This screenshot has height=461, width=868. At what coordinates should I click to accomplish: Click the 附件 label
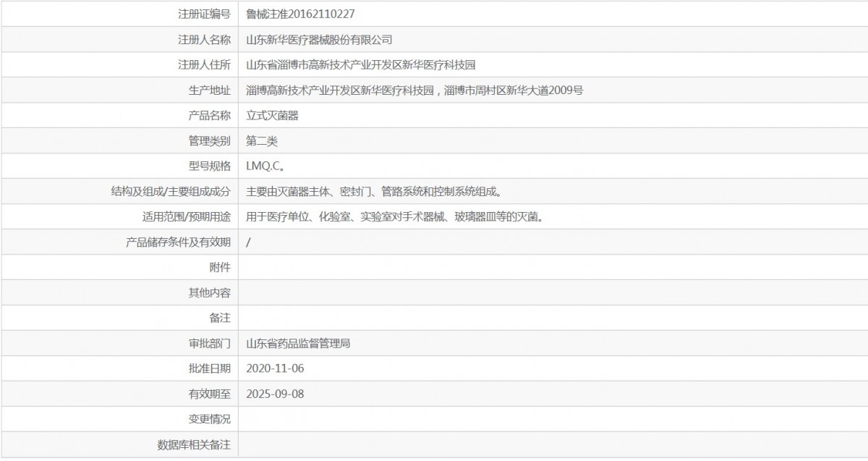tap(220, 267)
